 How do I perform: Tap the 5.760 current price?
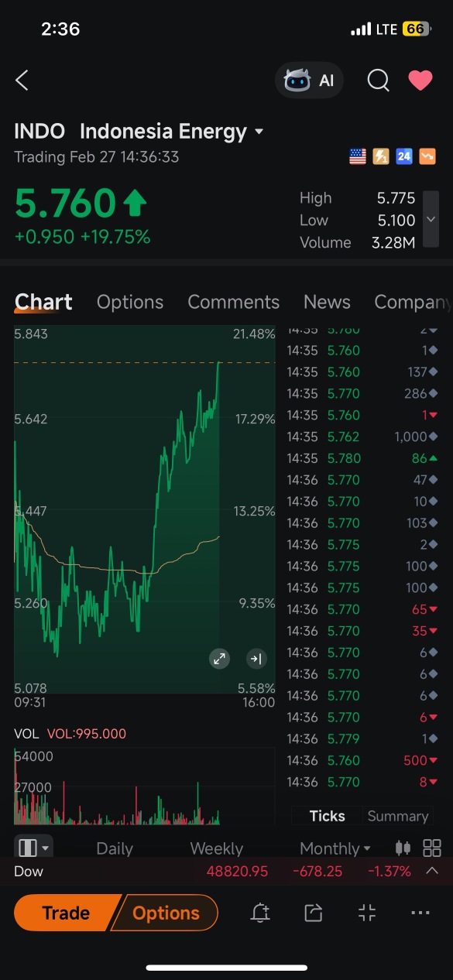click(65, 204)
